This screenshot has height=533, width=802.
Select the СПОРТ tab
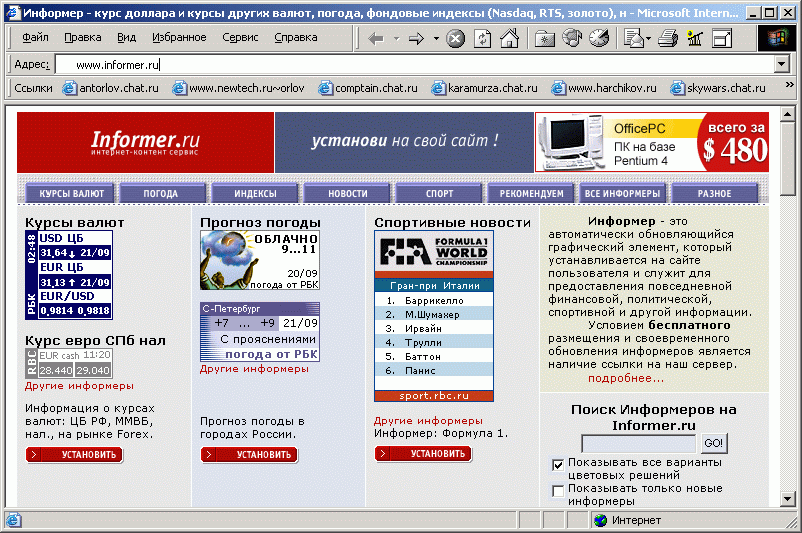(440, 193)
